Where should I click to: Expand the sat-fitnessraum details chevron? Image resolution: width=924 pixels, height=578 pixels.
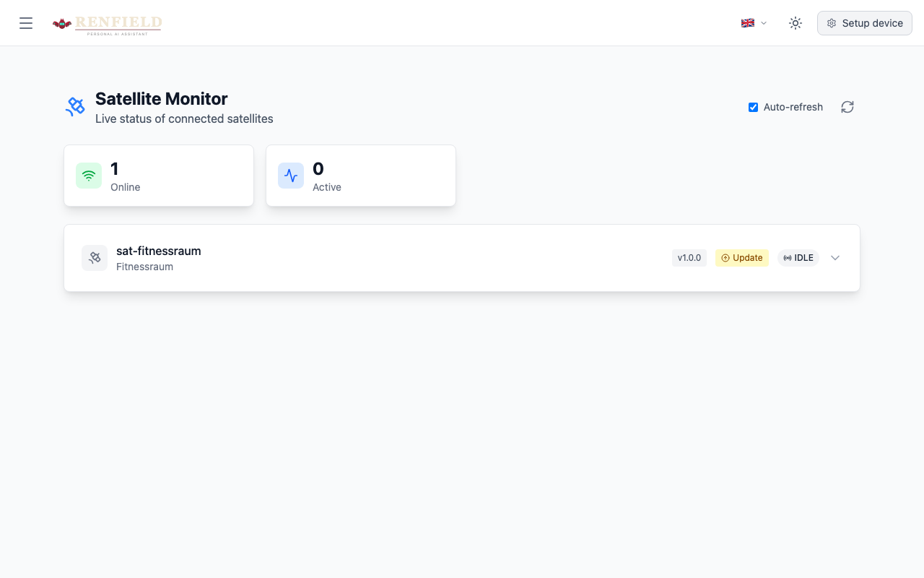[835, 258]
